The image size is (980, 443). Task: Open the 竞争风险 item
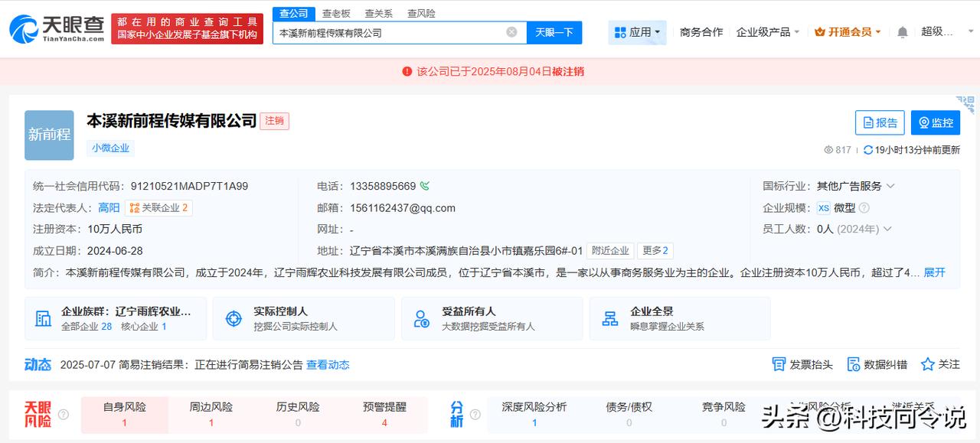[x=724, y=414]
